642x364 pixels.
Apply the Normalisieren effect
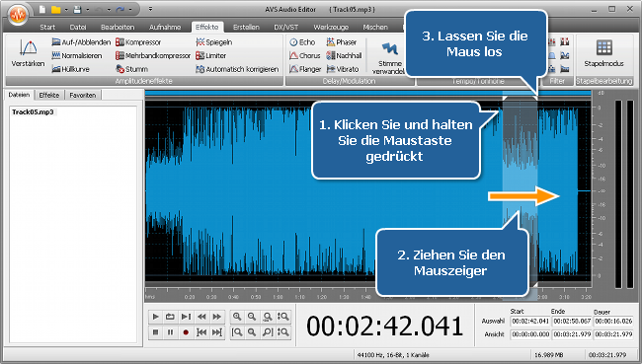click(77, 55)
